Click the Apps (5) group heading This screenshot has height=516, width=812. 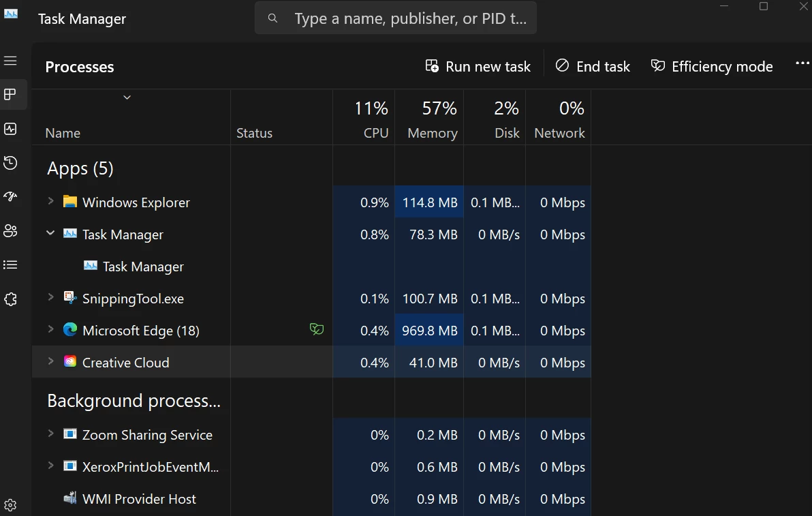coord(80,168)
